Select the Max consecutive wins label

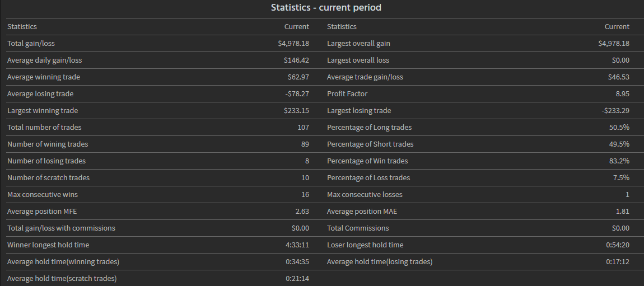click(43, 195)
